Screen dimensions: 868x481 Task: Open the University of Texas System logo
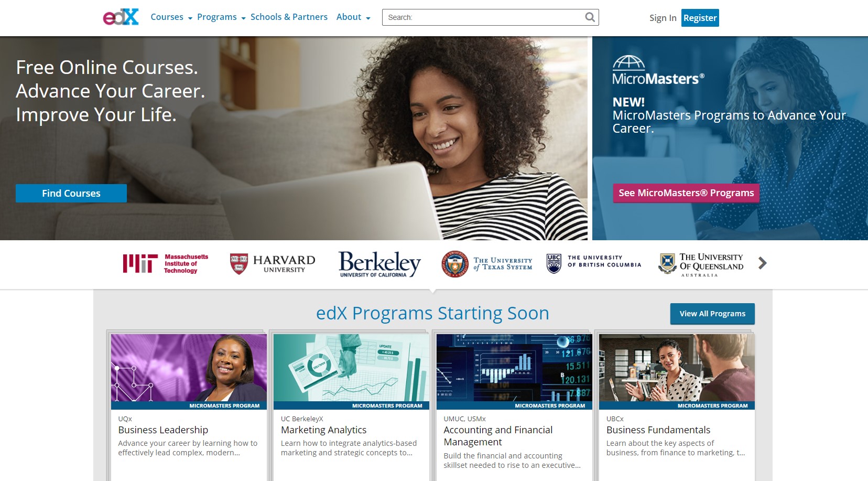pos(487,263)
